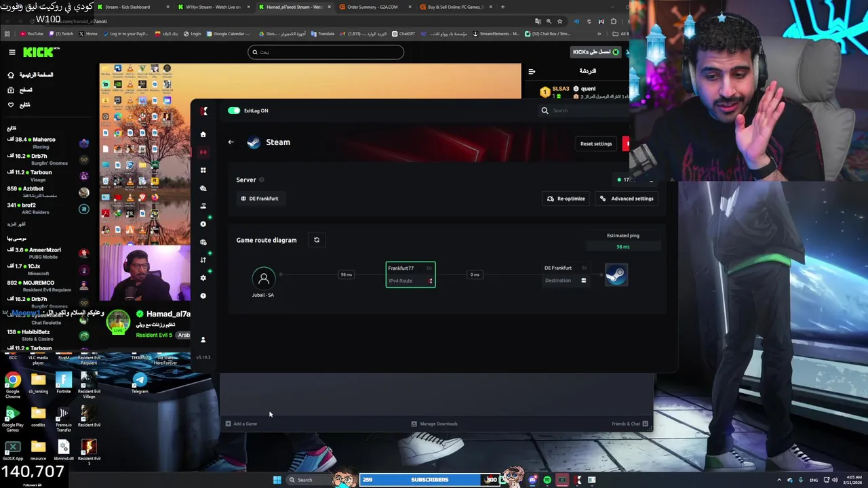Click Add a Game in Steam window
The height and width of the screenshot is (488, 868).
click(x=241, y=424)
